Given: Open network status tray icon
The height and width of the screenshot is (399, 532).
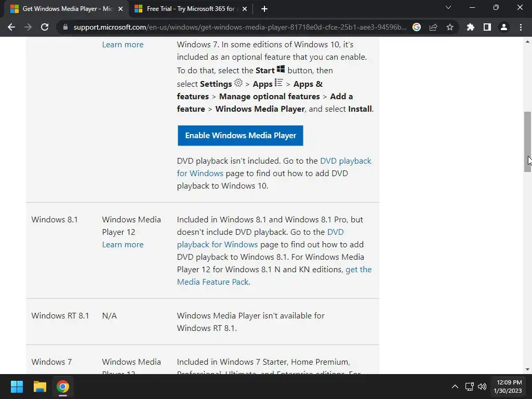Looking at the screenshot, I should pos(469,387).
